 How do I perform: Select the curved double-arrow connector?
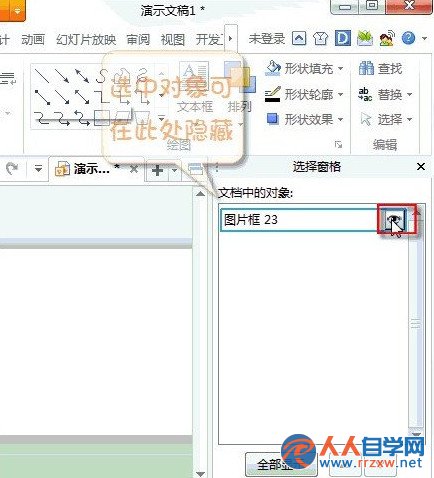click(82, 118)
